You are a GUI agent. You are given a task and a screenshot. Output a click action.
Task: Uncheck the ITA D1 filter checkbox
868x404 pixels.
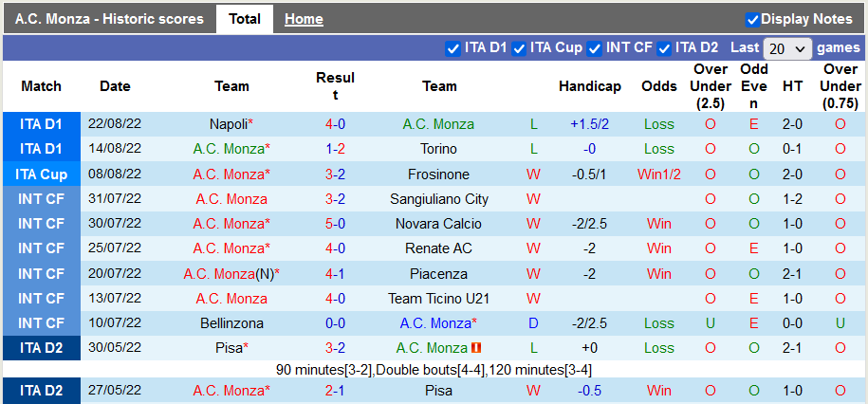click(x=452, y=48)
